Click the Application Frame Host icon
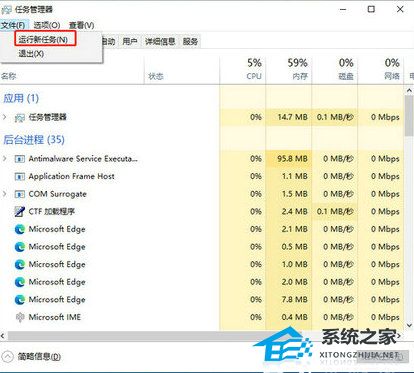414x373 pixels. [20, 176]
